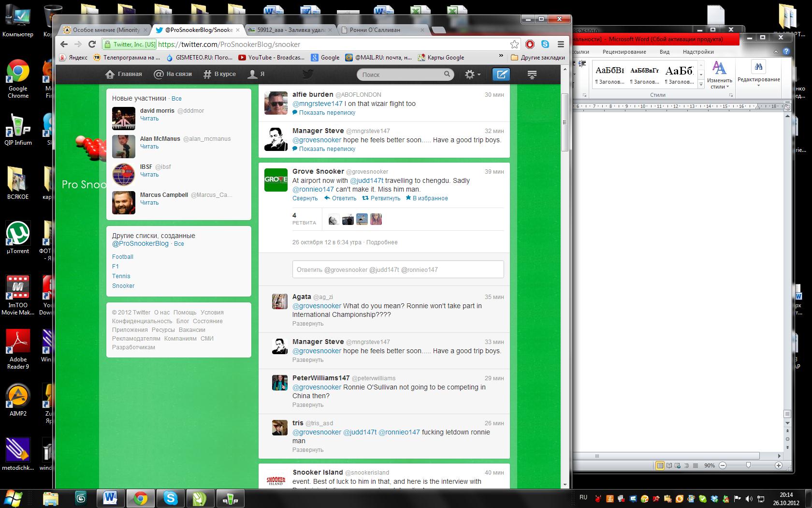The image size is (812, 508).
Task: Open the Вид ribbon tab in Word
Action: pos(665,52)
